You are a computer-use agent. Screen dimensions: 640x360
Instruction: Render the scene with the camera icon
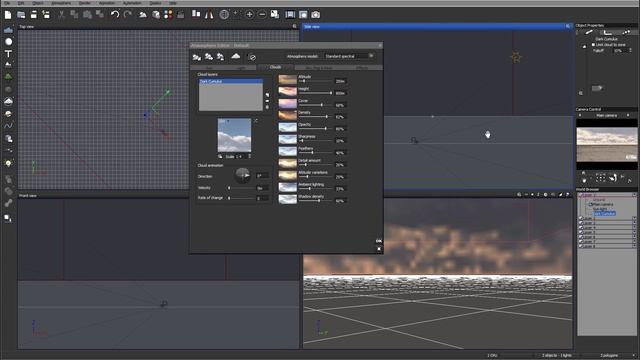click(316, 15)
